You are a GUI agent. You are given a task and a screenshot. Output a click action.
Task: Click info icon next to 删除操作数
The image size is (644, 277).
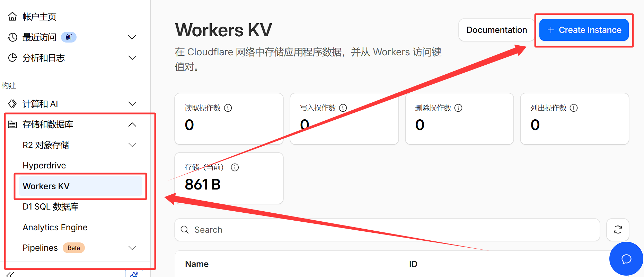pos(458,108)
